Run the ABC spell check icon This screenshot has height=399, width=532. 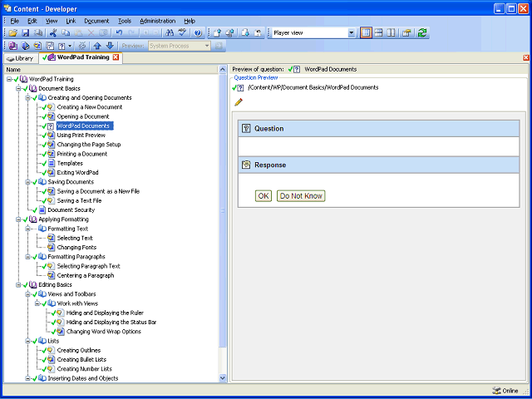pos(183,33)
